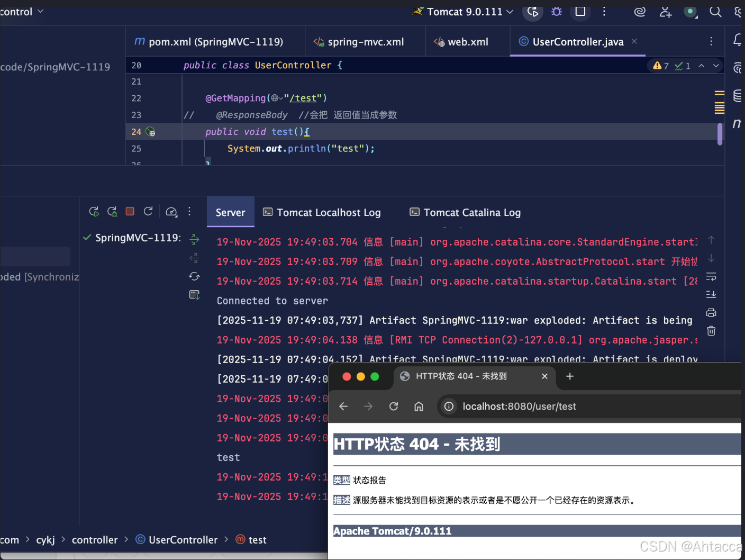Switch to the web.xml editor tab
The image size is (745, 560).
(x=461, y=41)
